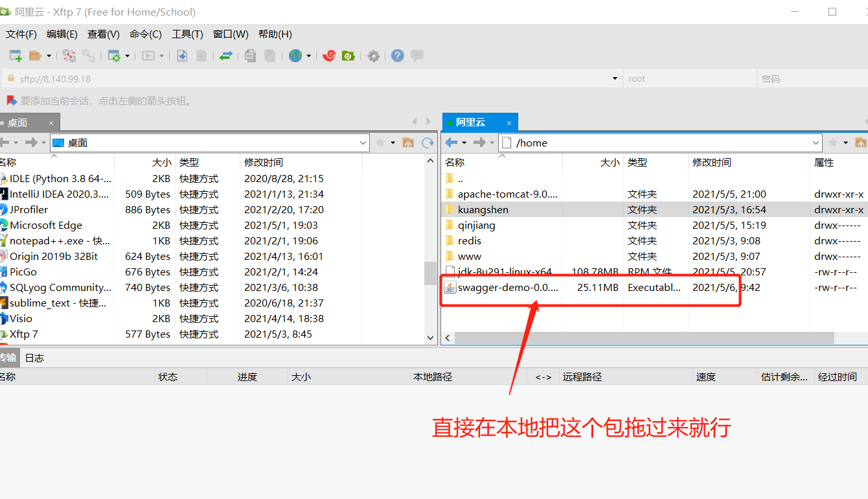Click the Disconnect toolbar icon

click(69, 56)
